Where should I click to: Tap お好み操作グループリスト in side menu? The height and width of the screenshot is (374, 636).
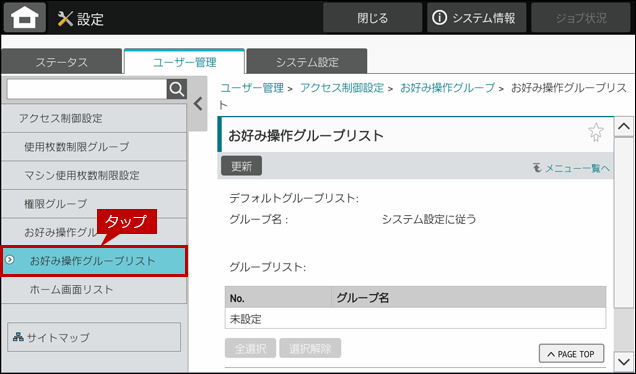pyautogui.click(x=94, y=261)
